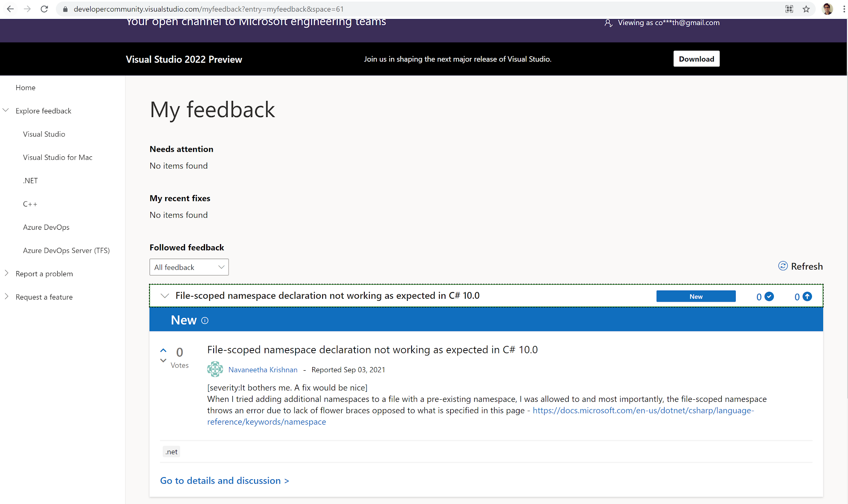The width and height of the screenshot is (848, 504).
Task: Open the All feedback dropdown
Action: pyautogui.click(x=189, y=267)
